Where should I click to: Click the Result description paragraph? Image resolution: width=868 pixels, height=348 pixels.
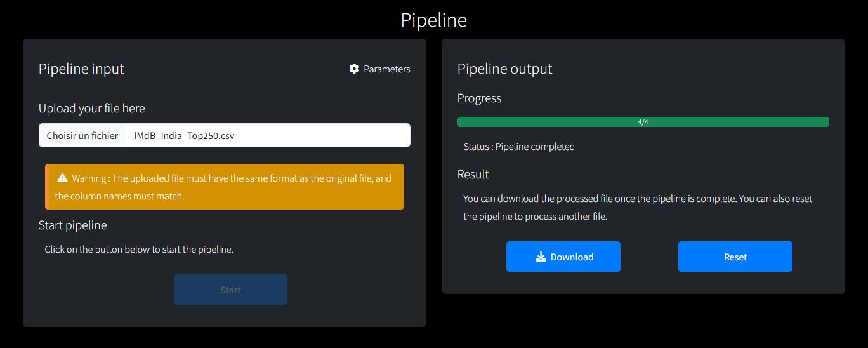[x=637, y=208]
